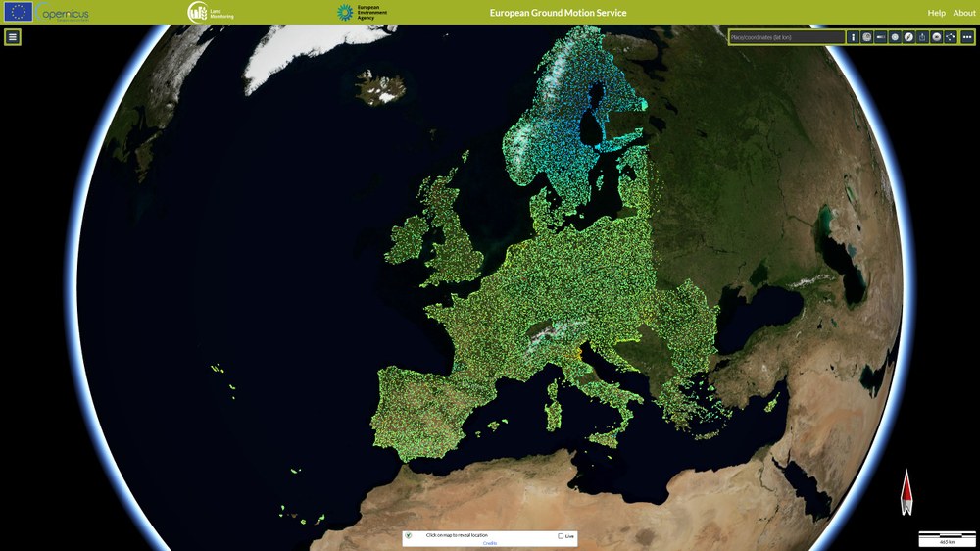Click the ruler measurement toolbar icon

(881, 37)
